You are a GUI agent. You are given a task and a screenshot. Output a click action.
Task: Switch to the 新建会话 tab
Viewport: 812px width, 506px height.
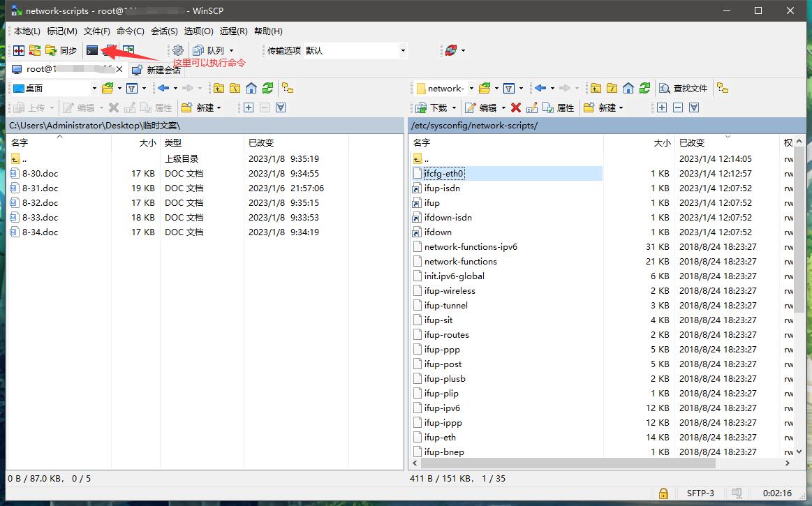[156, 70]
